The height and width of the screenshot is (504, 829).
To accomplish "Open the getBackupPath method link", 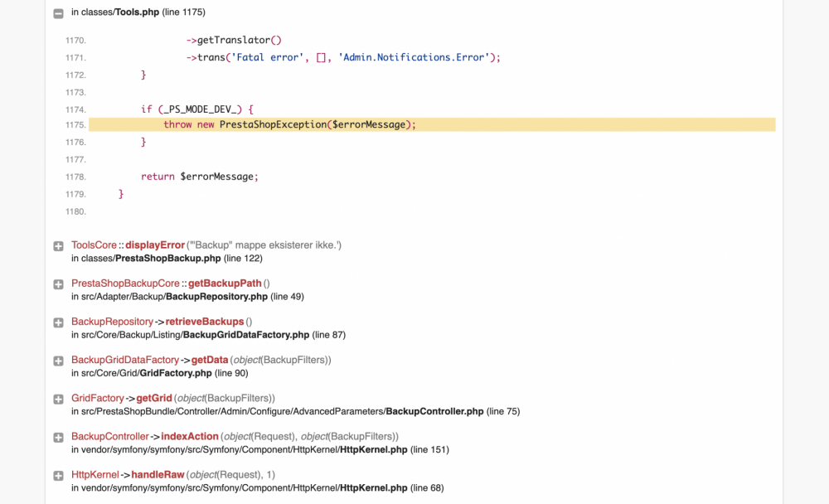I will [225, 283].
